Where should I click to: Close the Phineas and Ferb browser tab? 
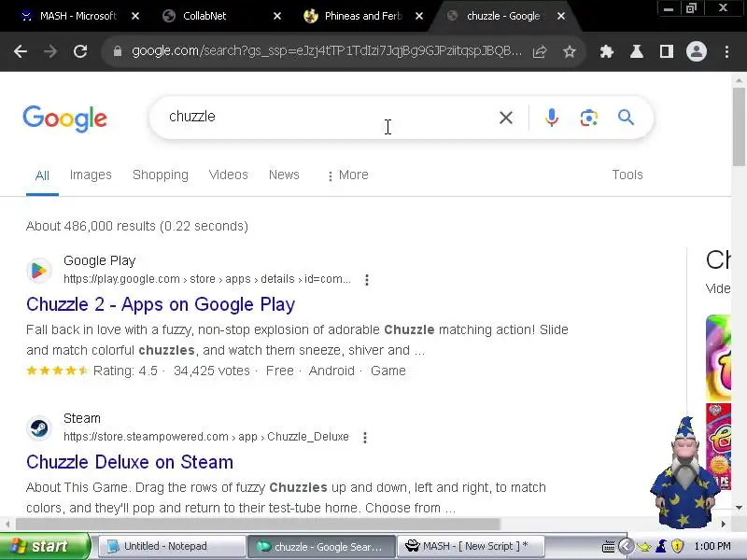(x=419, y=16)
